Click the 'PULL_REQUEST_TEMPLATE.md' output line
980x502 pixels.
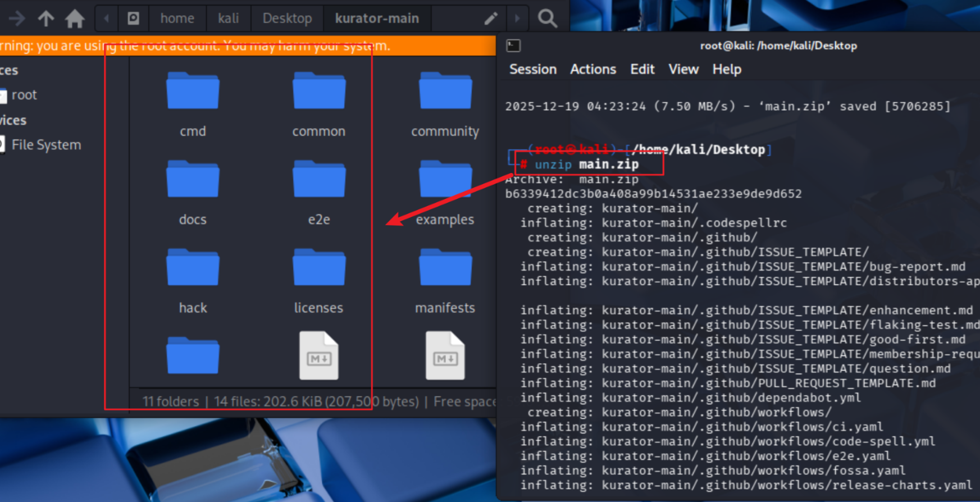(728, 384)
